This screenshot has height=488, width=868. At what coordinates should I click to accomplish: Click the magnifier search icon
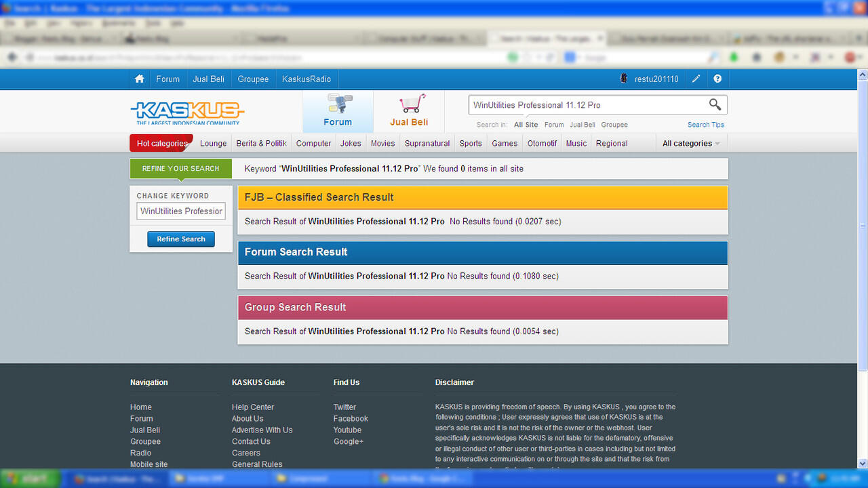click(x=715, y=104)
